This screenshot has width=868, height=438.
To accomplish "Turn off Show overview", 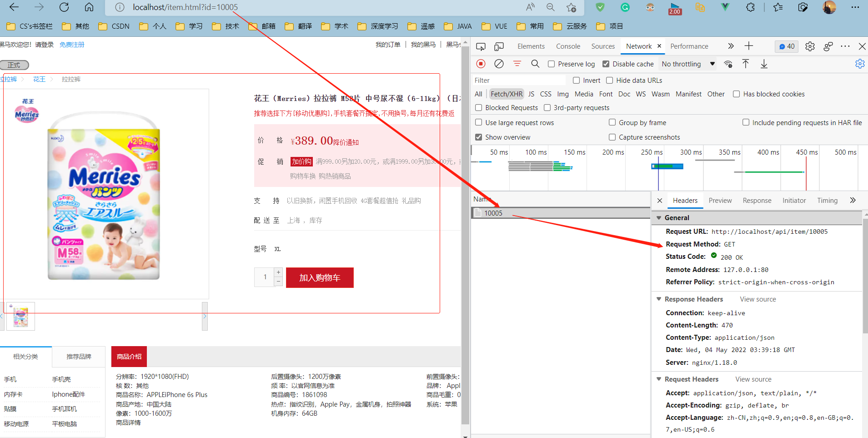I will (478, 137).
